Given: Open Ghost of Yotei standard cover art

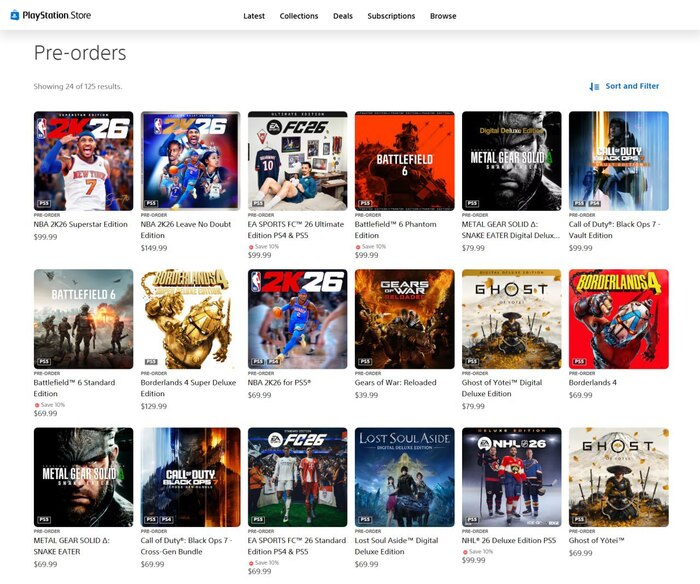Looking at the screenshot, I should coord(619,477).
